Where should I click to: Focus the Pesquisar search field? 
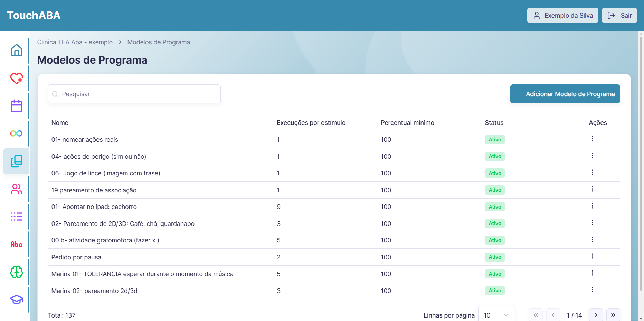pyautogui.click(x=134, y=94)
